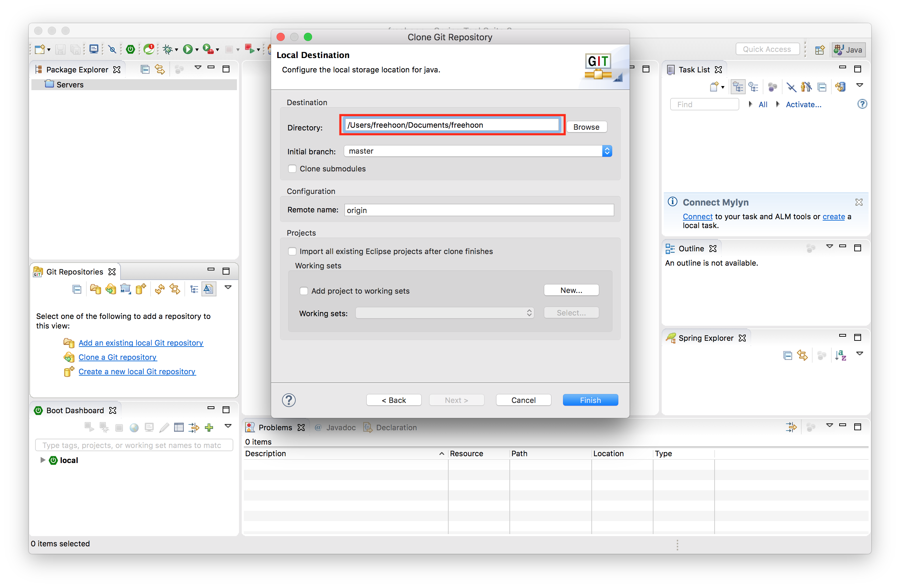Click the Browse button for directory
This screenshot has width=900, height=588.
[x=586, y=127]
